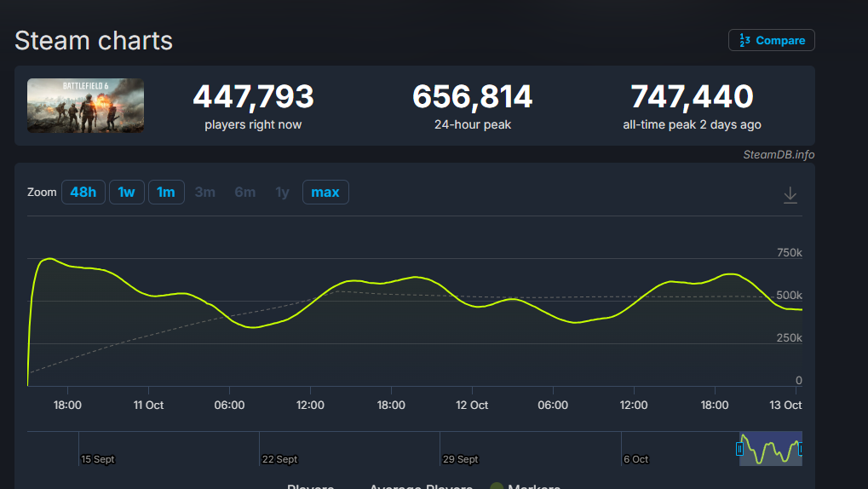Set chart zoom to 6m
This screenshot has height=489, width=868.
coord(244,193)
